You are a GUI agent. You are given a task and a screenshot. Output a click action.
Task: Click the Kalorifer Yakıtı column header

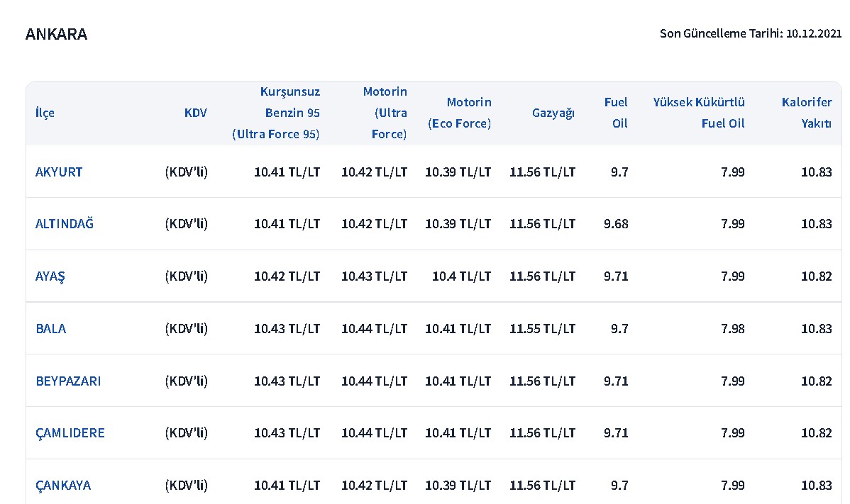807,113
